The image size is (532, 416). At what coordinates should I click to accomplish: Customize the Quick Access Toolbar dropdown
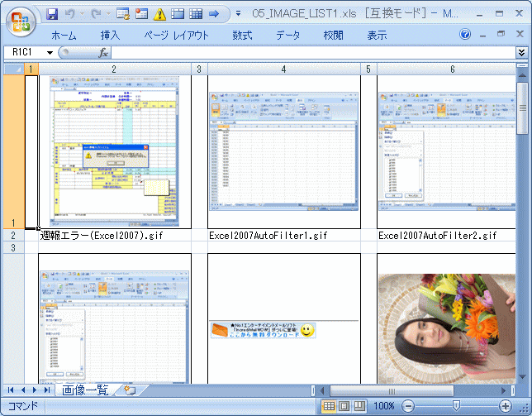coord(238,14)
